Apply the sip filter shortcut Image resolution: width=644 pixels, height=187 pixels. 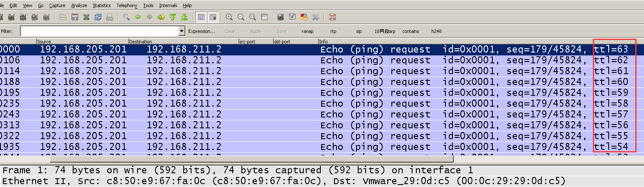(359, 31)
